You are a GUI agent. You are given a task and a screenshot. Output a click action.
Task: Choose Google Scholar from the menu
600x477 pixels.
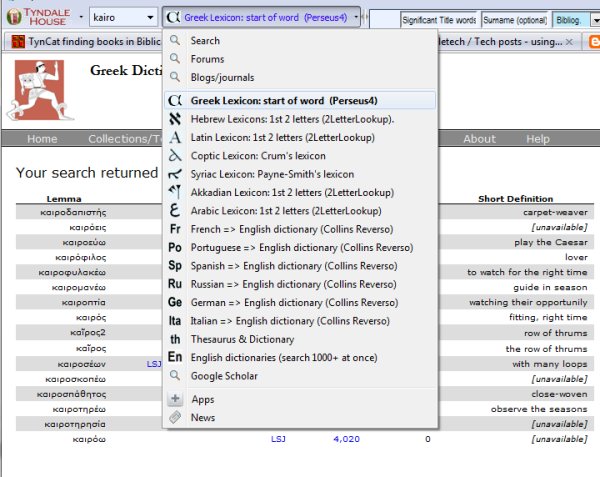click(x=300, y=376)
